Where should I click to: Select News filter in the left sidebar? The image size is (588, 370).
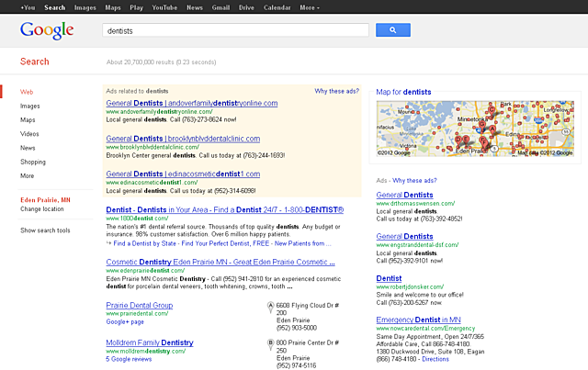(28, 148)
